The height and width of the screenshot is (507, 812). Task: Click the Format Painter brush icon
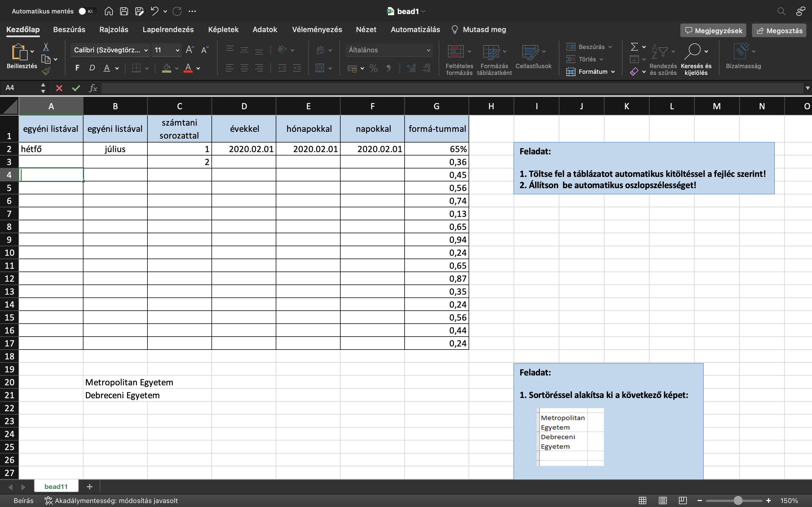46,71
